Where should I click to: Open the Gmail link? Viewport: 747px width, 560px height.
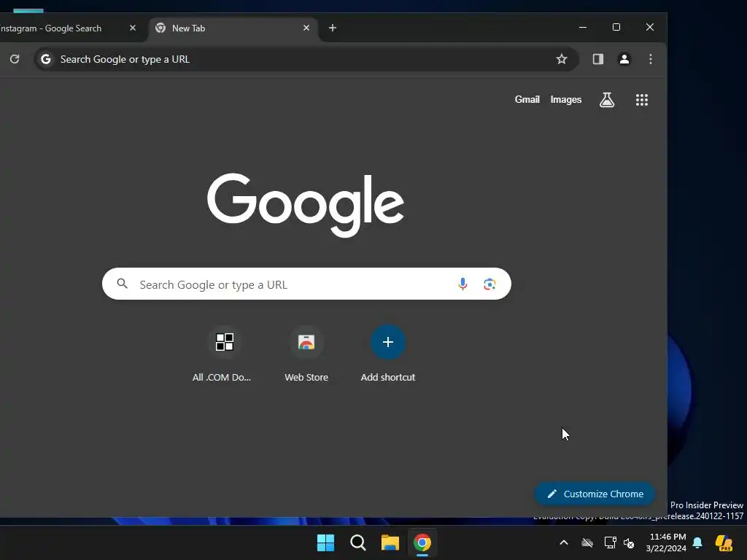click(527, 99)
